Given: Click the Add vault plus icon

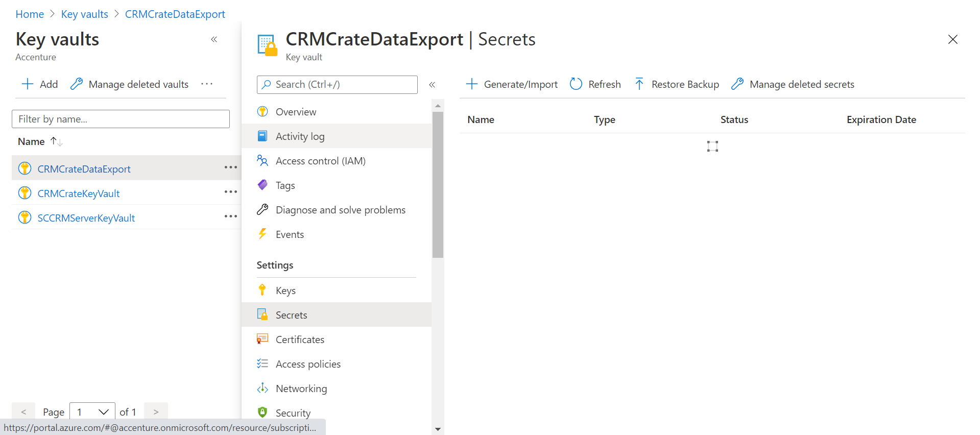Looking at the screenshot, I should pyautogui.click(x=28, y=84).
